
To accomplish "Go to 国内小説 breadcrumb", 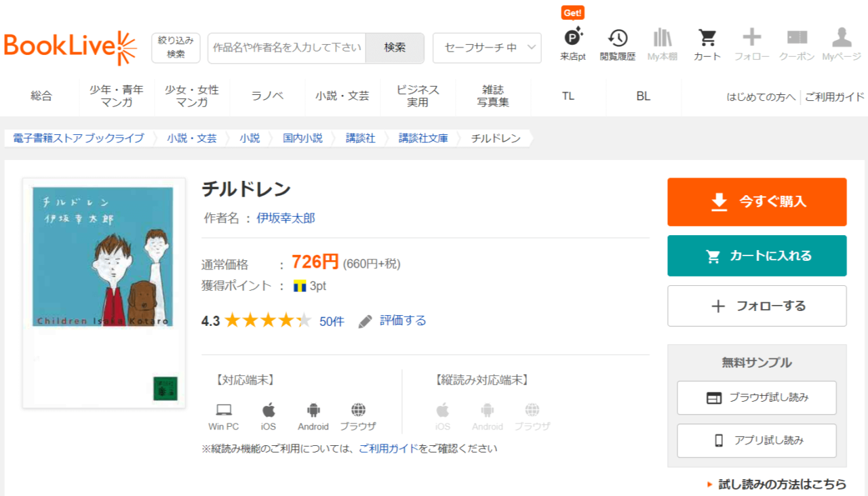I will (x=302, y=138).
